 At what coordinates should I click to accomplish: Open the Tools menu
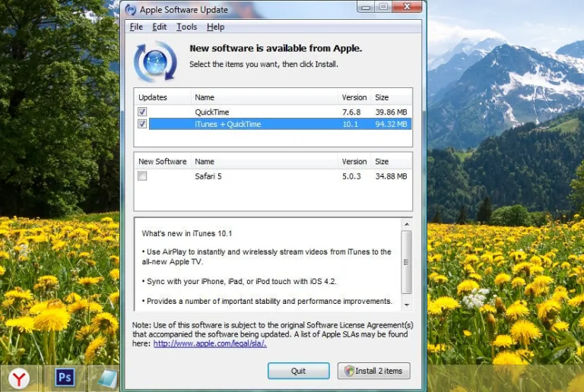pyautogui.click(x=186, y=27)
